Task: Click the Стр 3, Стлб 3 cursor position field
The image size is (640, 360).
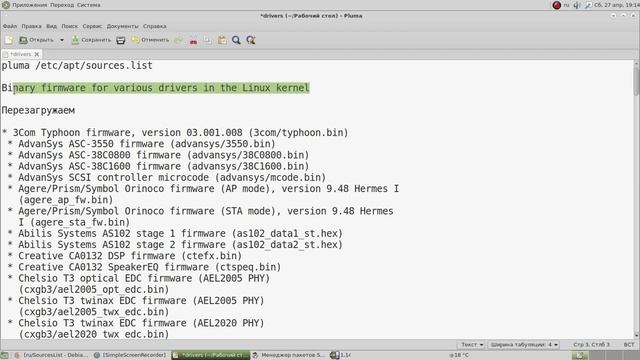Action: click(591, 345)
